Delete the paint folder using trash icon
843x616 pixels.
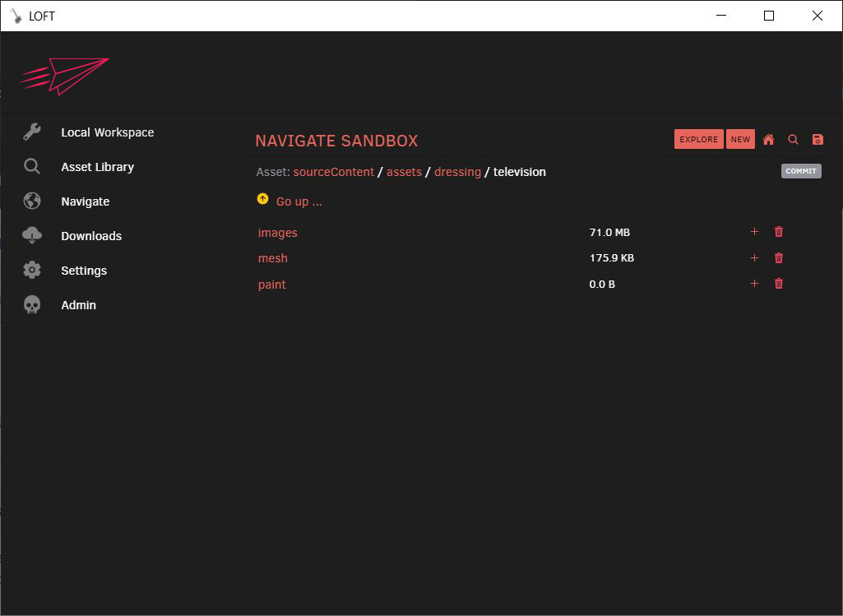pyautogui.click(x=778, y=283)
